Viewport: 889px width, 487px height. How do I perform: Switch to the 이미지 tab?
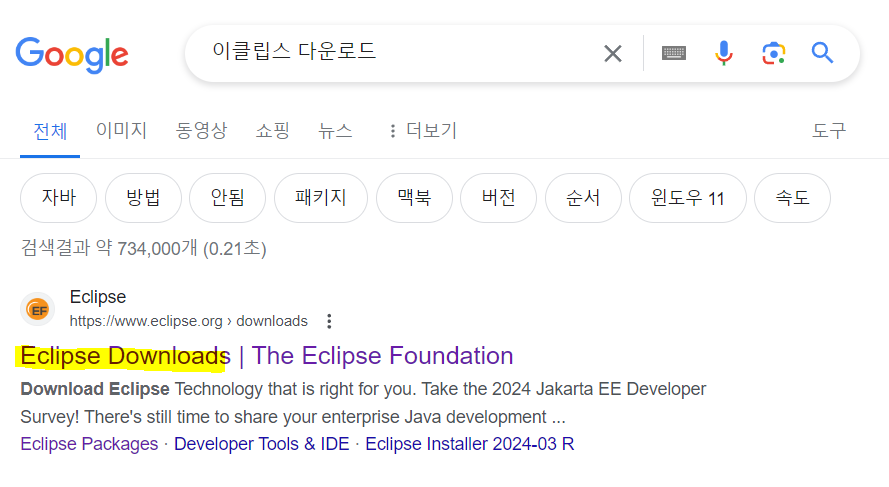(x=121, y=130)
